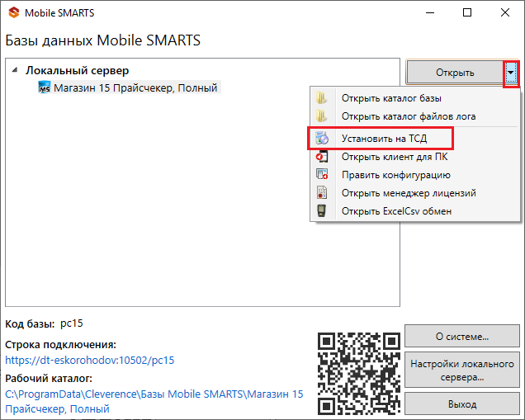Select Установить на ТСД menu entry
Viewport: 525px width, 420px height.
(415, 139)
